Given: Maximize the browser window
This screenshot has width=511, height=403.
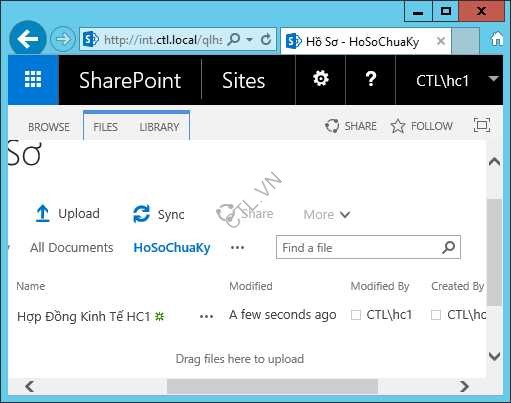Looking at the screenshot, I should coord(446,12).
